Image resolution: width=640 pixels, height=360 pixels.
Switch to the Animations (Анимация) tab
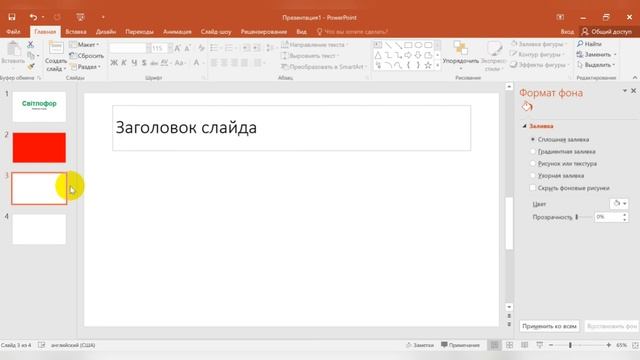(x=177, y=31)
